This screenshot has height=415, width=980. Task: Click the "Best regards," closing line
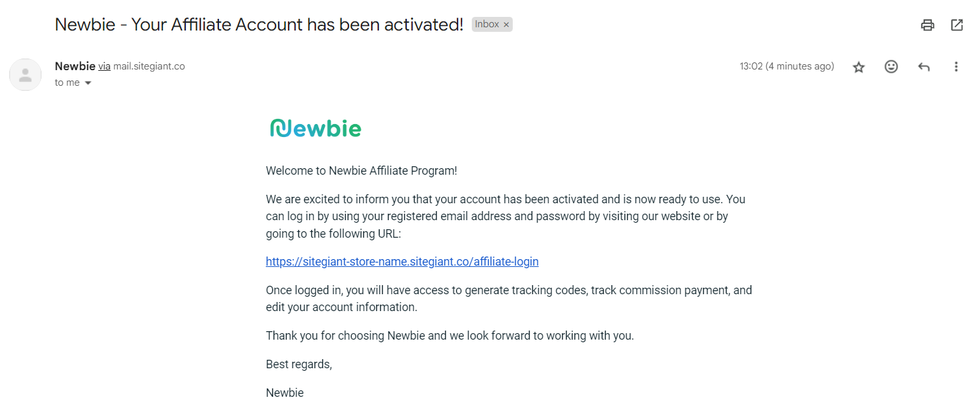299,364
